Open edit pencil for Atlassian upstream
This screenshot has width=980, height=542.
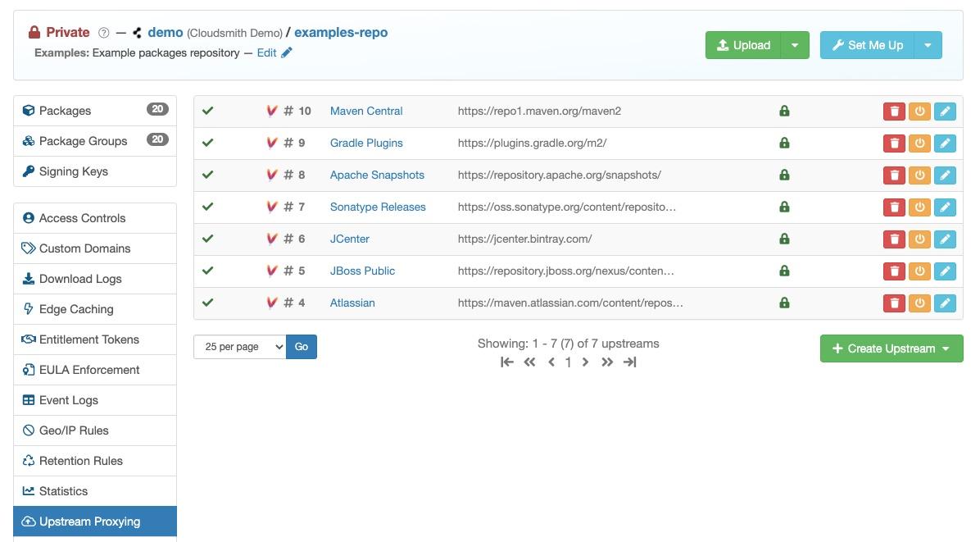[x=945, y=303]
